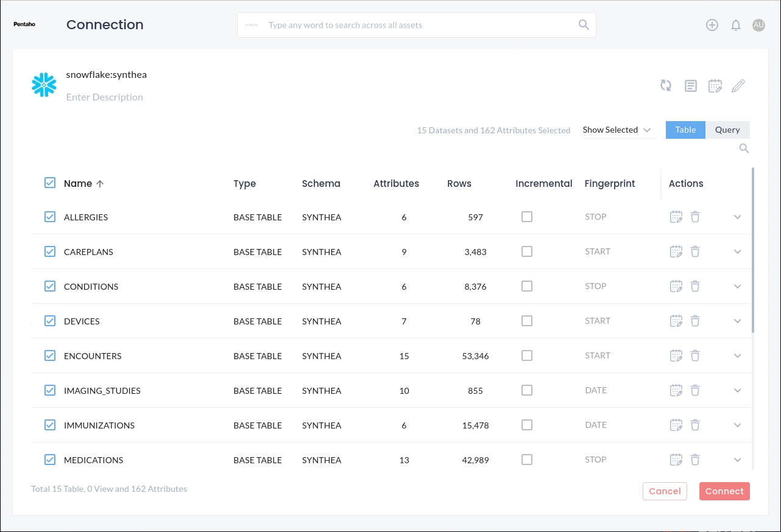Open the Show Selected dropdown

[617, 130]
